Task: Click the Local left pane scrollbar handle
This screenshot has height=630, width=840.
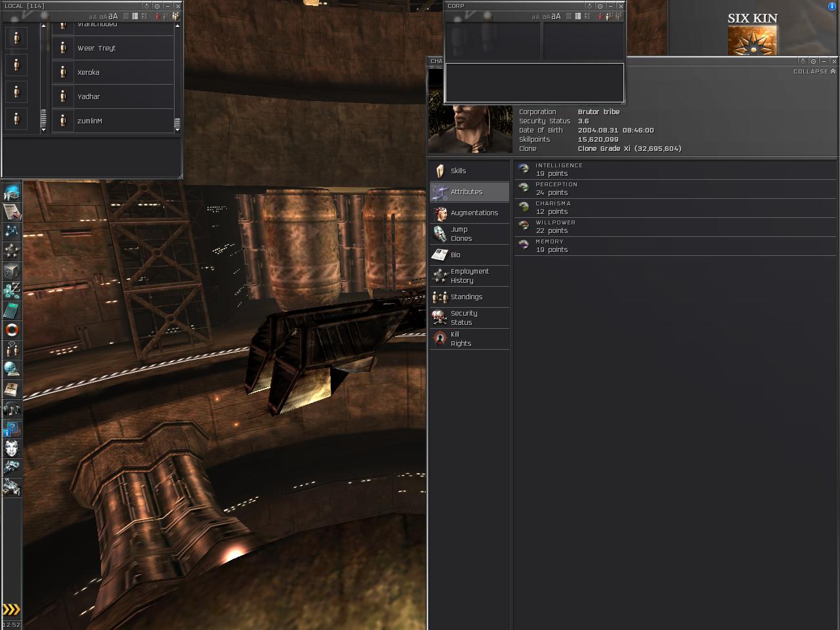Action: coord(43,118)
